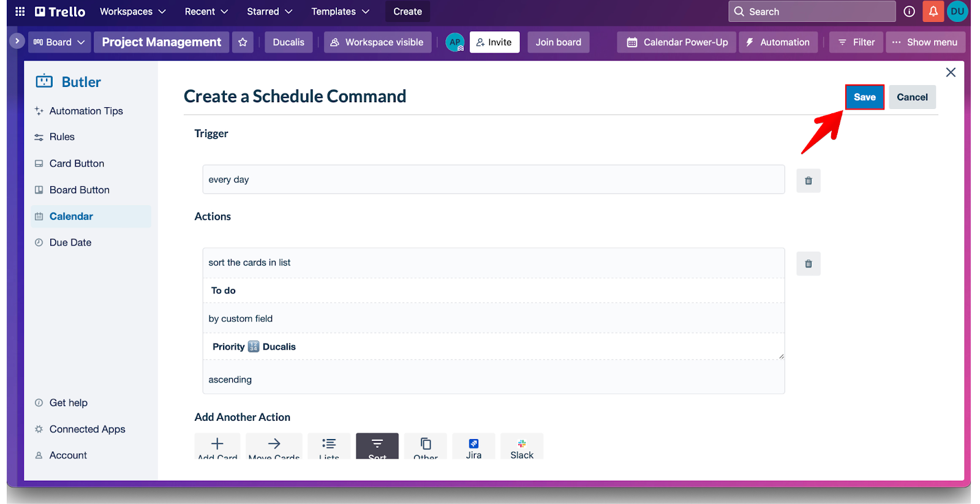This screenshot has width=980, height=504.
Task: Open the Workspaces dropdown
Action: (x=132, y=12)
